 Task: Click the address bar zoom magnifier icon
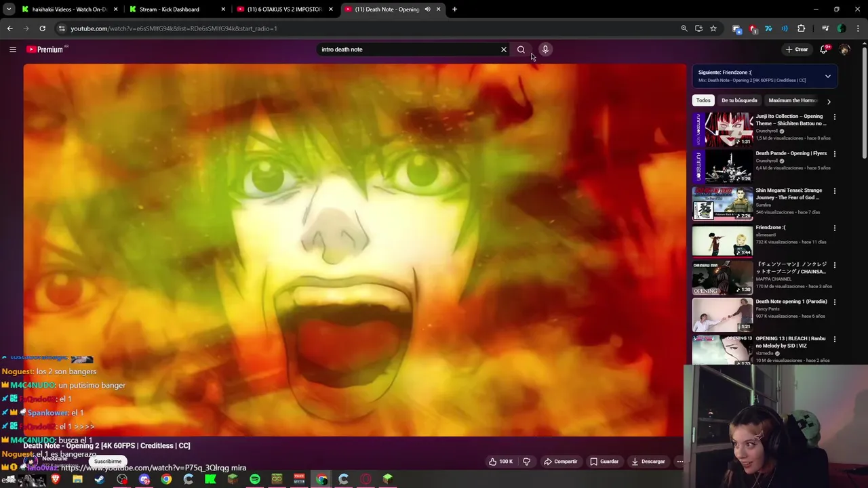coord(684,28)
